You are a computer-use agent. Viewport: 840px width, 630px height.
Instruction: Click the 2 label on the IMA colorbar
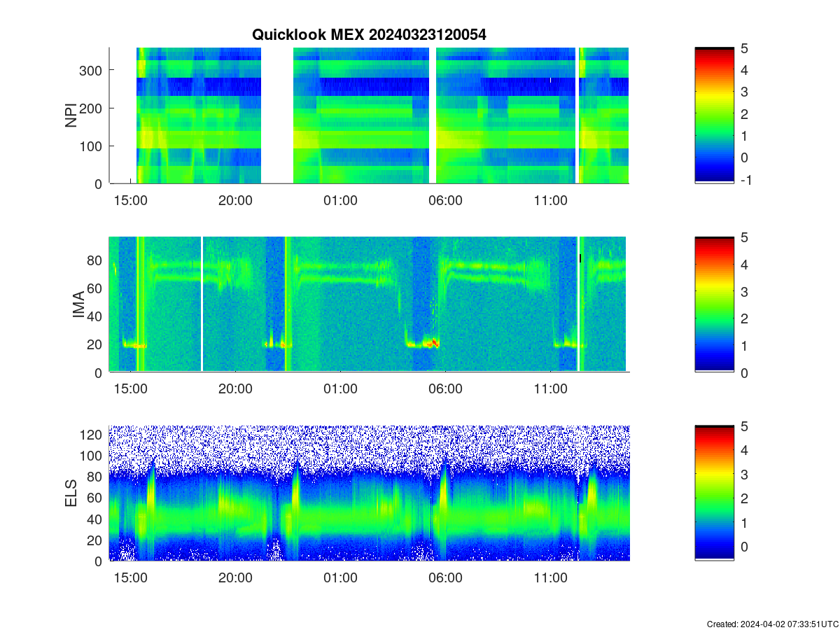745,318
